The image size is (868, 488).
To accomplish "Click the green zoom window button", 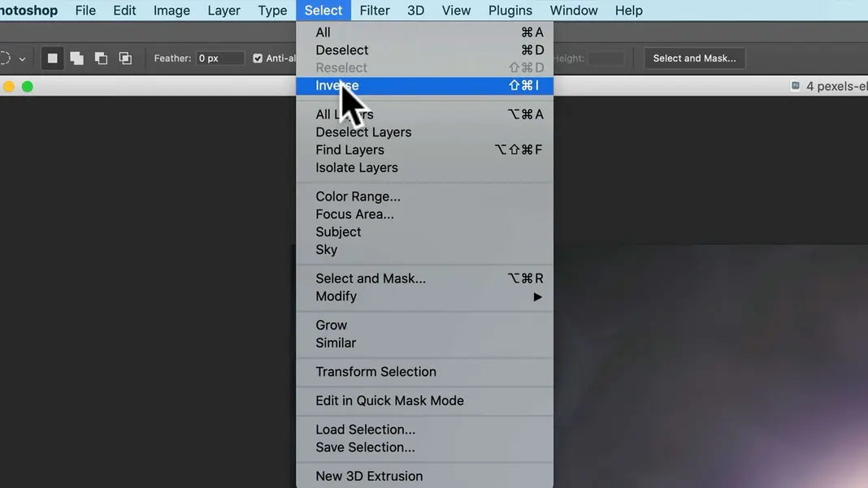I will [x=27, y=86].
